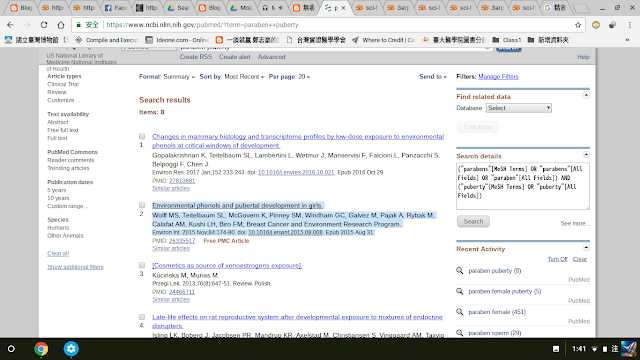
Task: Click magnifier icon beside paraben female puberty
Action: point(460,291)
